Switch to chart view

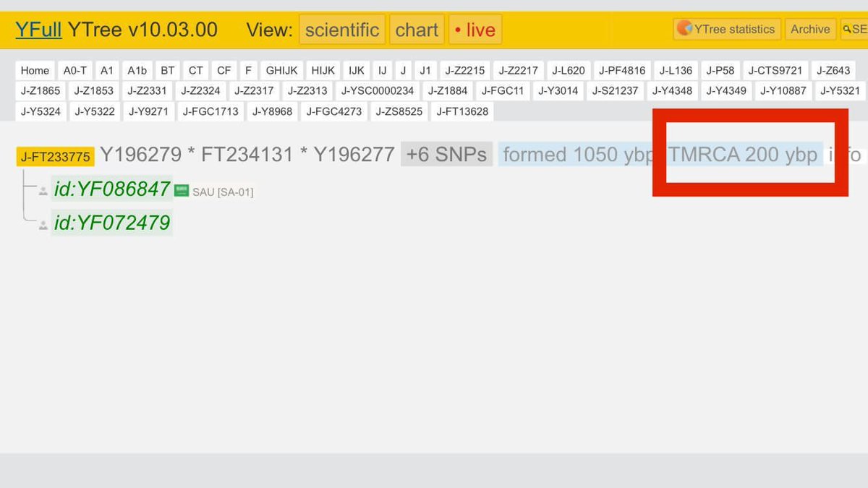tap(417, 30)
